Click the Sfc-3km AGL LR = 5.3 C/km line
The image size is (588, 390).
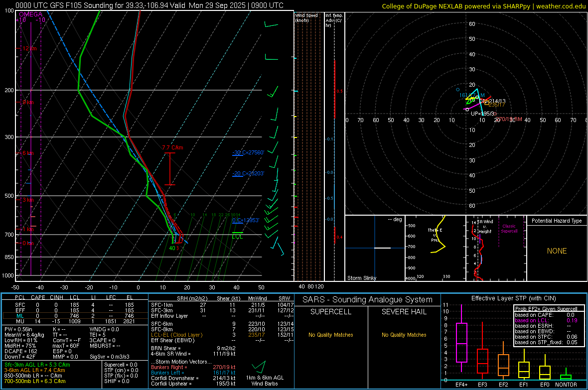pyautogui.click(x=37, y=365)
